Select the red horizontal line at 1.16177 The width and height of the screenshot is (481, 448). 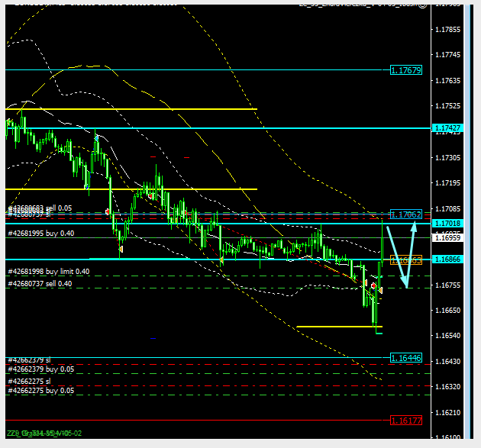click(x=194, y=420)
